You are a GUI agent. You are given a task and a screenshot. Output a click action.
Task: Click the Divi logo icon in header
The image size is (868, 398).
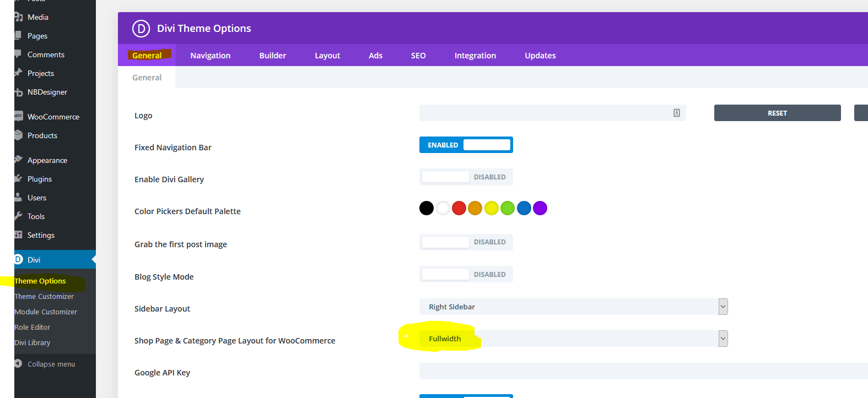[141, 28]
